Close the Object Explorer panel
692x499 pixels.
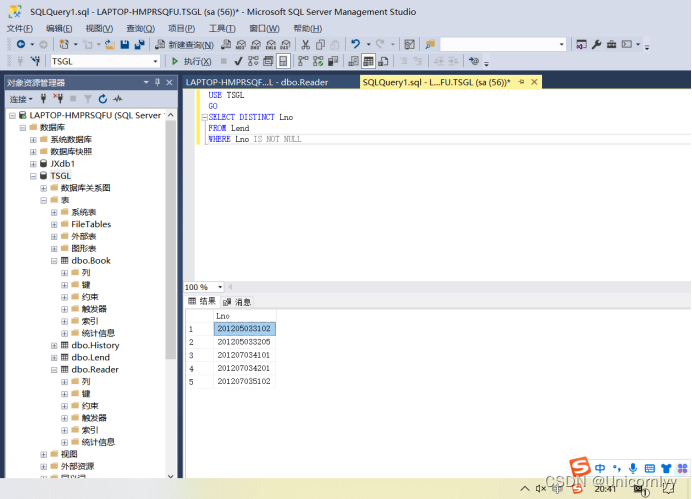169,83
